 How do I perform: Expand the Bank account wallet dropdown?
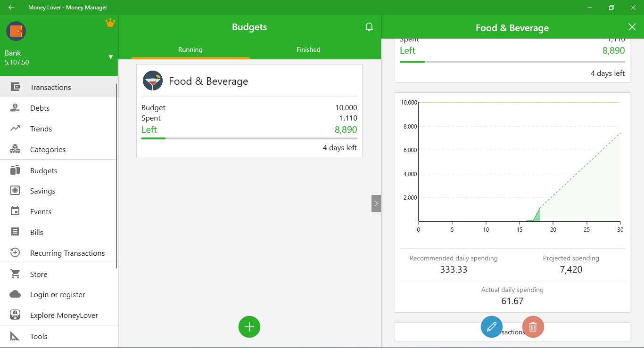pos(110,57)
